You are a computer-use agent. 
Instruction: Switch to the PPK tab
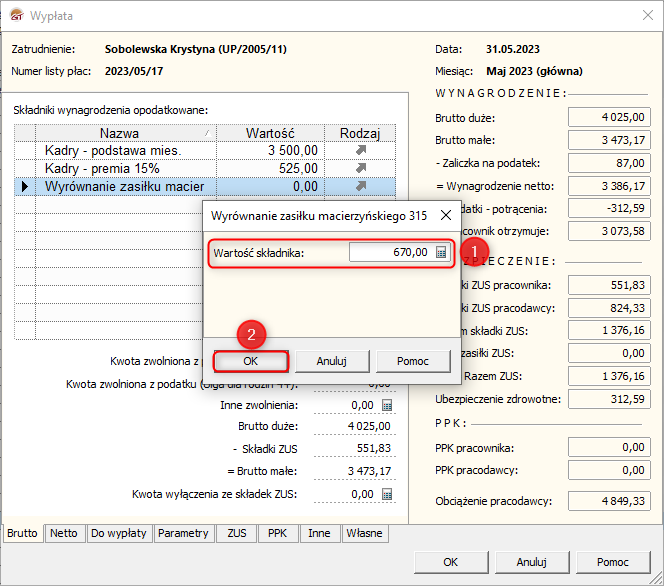pos(277,533)
